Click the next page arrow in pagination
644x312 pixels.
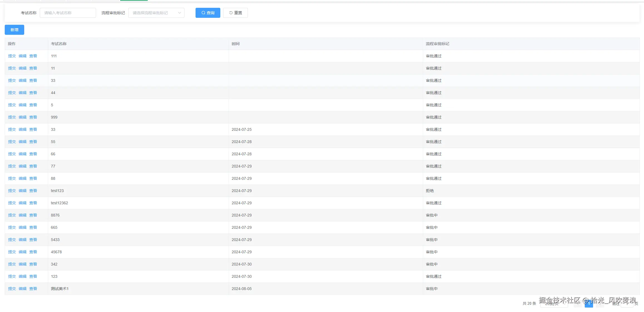(600, 304)
